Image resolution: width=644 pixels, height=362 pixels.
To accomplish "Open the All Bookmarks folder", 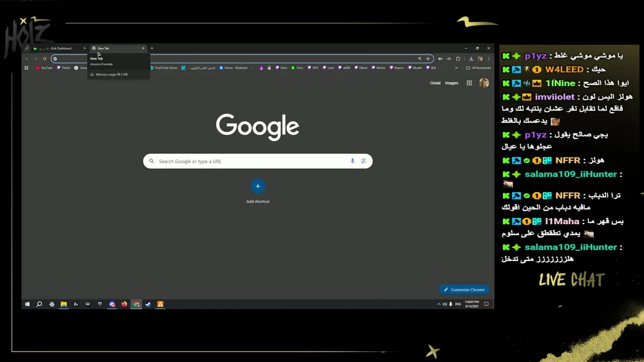I will point(478,68).
